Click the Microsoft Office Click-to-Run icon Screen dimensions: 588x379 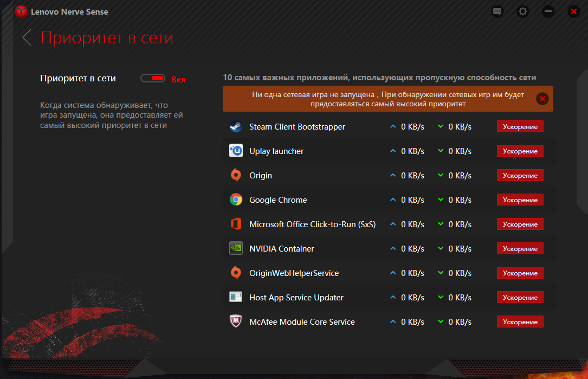coord(236,224)
